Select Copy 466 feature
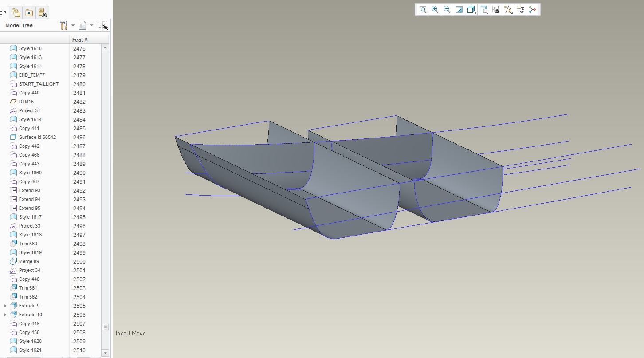644x358 pixels. click(29, 155)
